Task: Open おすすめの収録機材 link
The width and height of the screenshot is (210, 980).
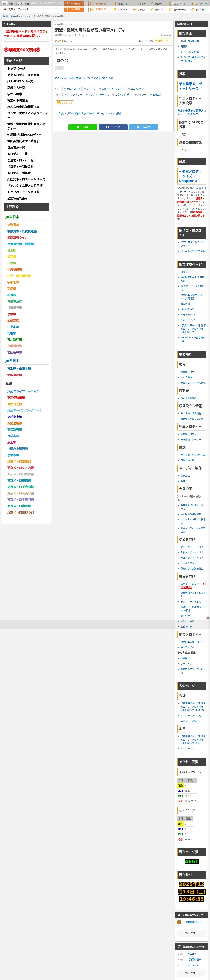Action: click(191, 413)
